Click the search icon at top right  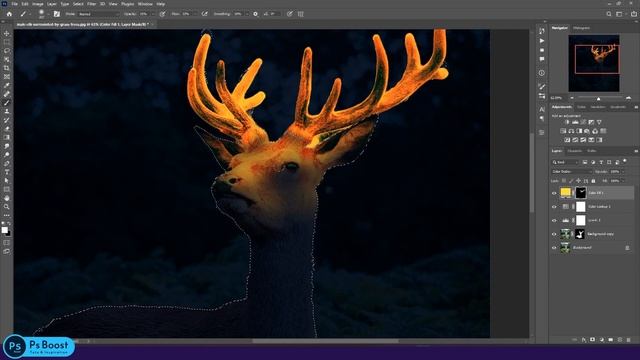click(x=609, y=14)
